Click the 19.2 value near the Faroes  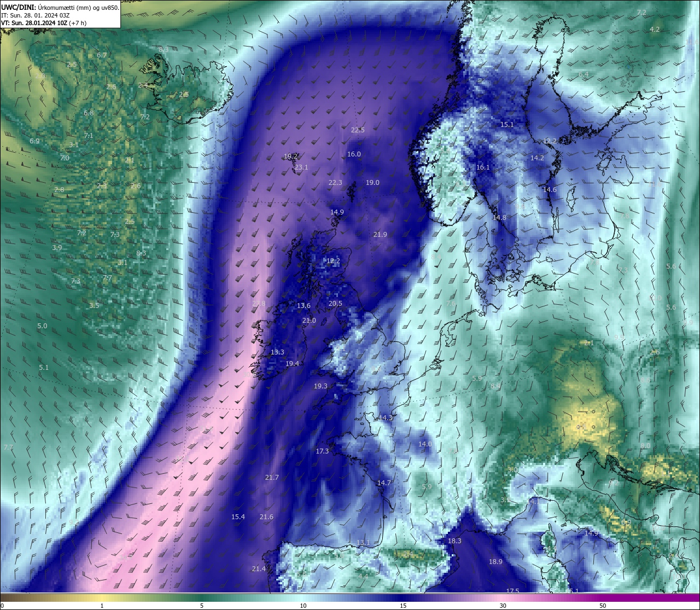[290, 156]
